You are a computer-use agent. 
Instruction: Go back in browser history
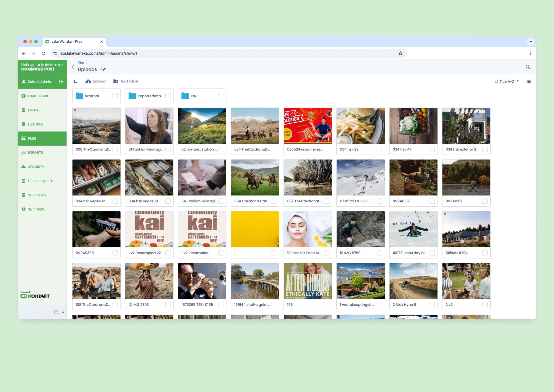24,53
